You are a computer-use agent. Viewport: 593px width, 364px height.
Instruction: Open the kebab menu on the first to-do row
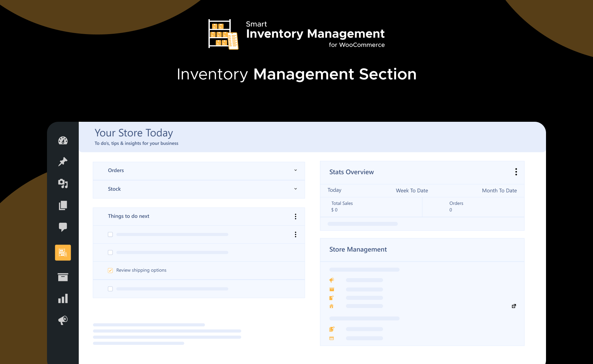pos(296,234)
